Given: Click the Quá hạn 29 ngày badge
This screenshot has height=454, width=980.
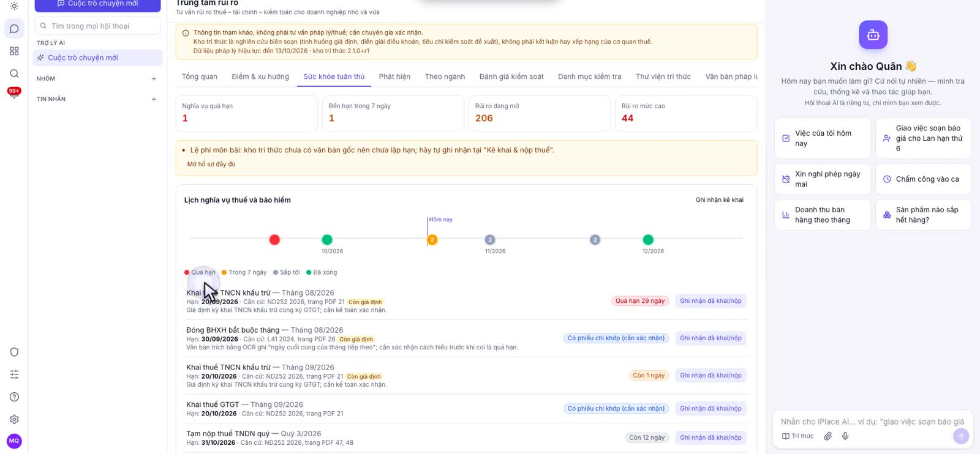Looking at the screenshot, I should pos(640,301).
